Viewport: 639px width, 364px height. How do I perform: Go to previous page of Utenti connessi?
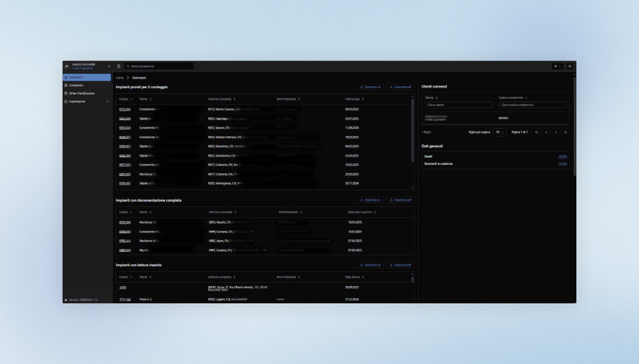pyautogui.click(x=546, y=132)
